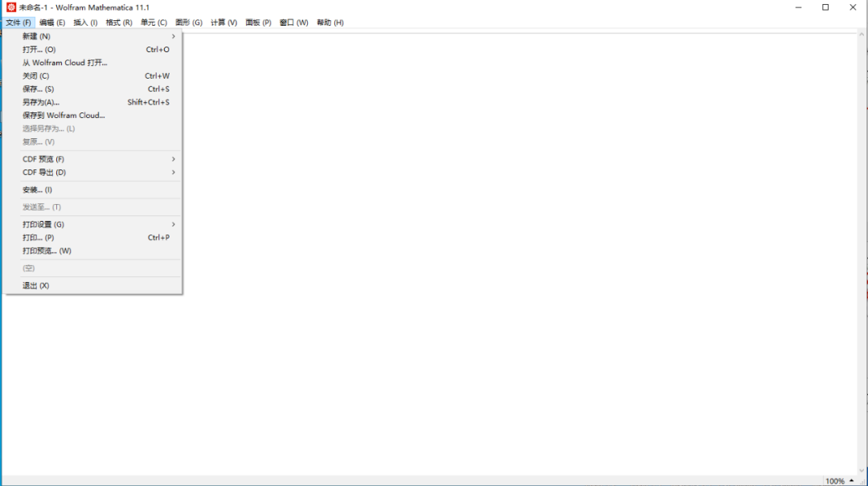Screen dimensions: 868x486
Task: Open the 面板 (P) menu
Action: coord(259,22)
